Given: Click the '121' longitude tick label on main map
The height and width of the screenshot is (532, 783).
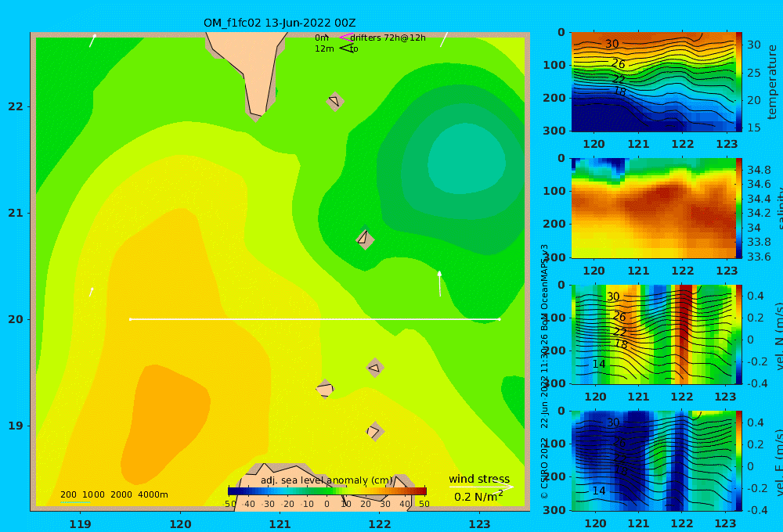Looking at the screenshot, I should point(280,524).
